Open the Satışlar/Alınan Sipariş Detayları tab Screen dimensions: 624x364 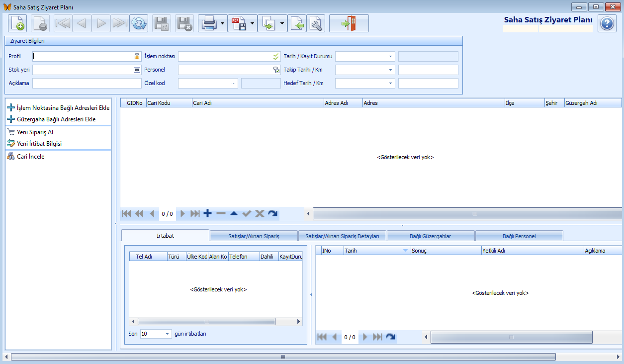click(x=342, y=236)
